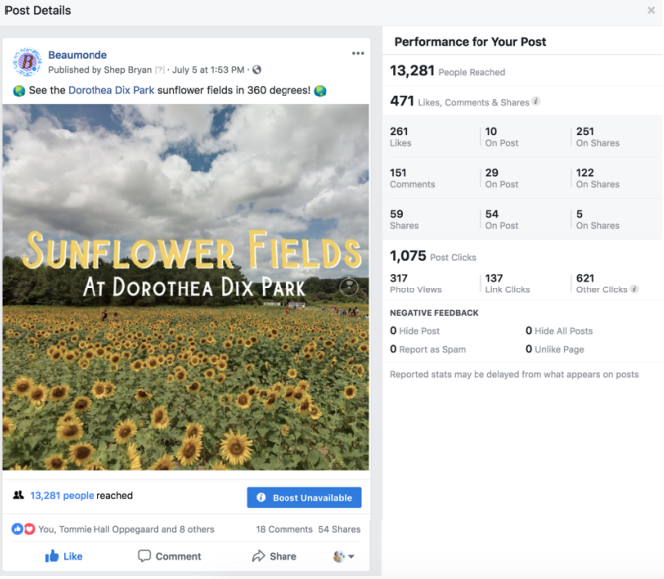Click the 137 Link Clicks stat
This screenshot has width=664, height=579.
(507, 283)
